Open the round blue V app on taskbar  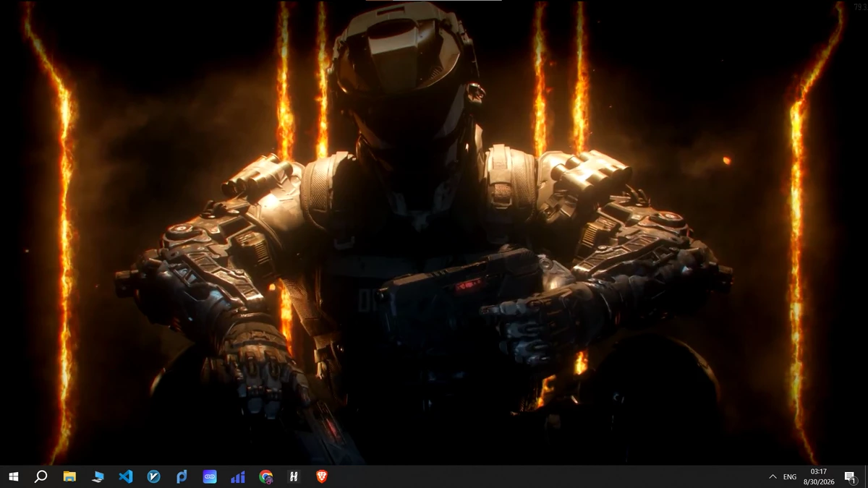click(154, 476)
